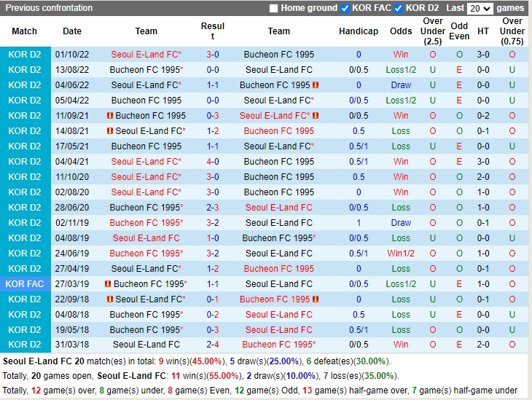Enable the Home ground checkbox
Image resolution: width=532 pixels, height=400 pixels.
coord(273,8)
